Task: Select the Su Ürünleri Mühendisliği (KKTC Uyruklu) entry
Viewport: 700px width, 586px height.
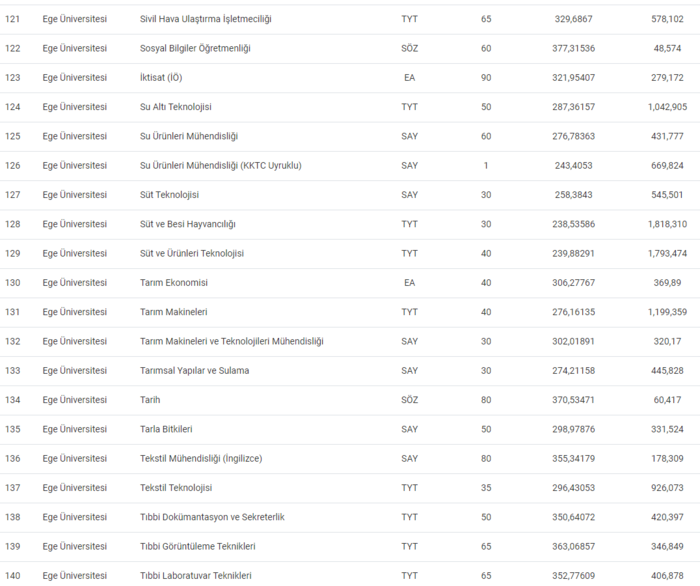Action: (x=220, y=165)
